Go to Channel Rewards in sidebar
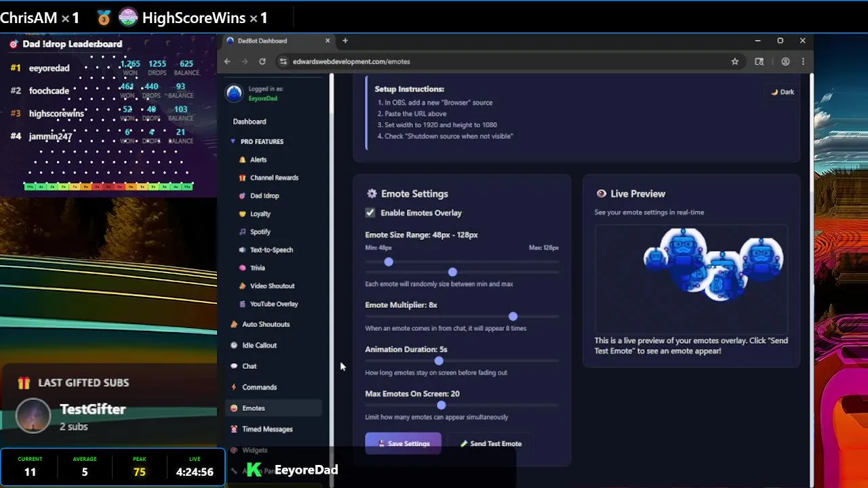Screen dimensions: 868x488 (x=274, y=178)
